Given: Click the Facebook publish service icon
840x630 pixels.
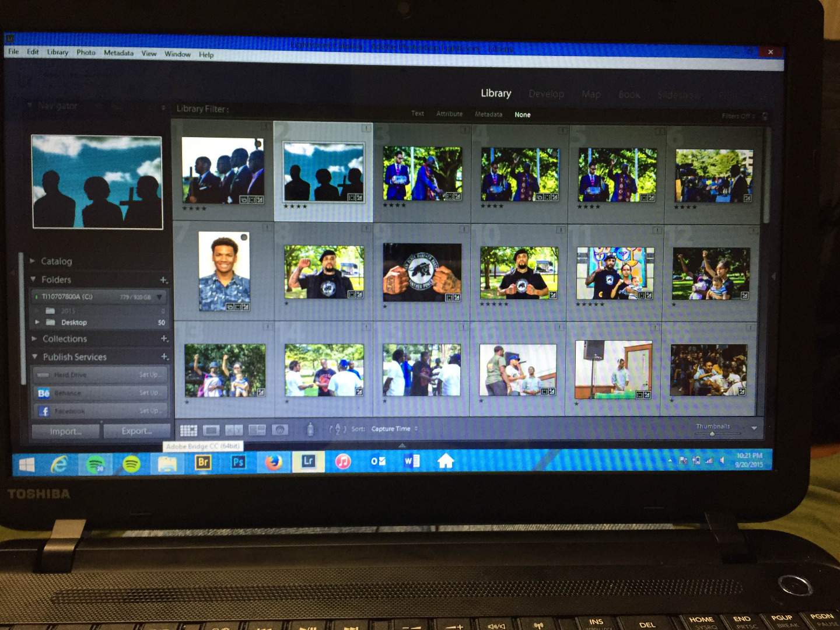Looking at the screenshot, I should point(44,411).
